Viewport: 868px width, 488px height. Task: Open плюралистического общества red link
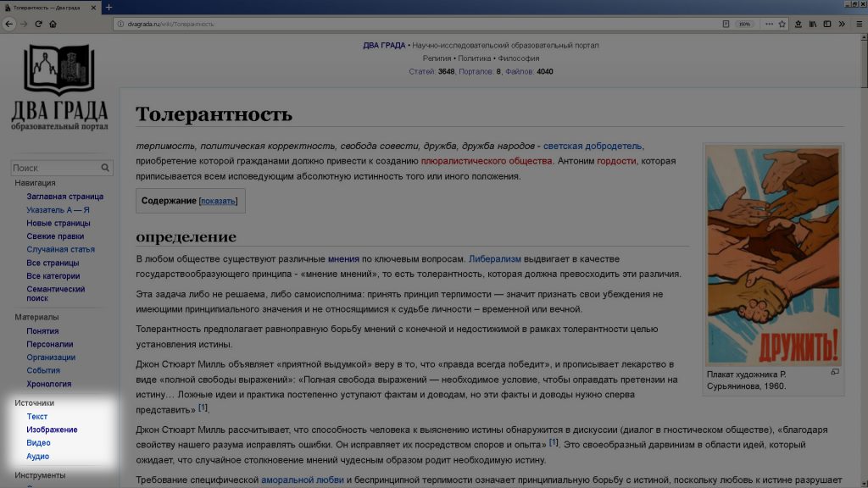point(487,161)
